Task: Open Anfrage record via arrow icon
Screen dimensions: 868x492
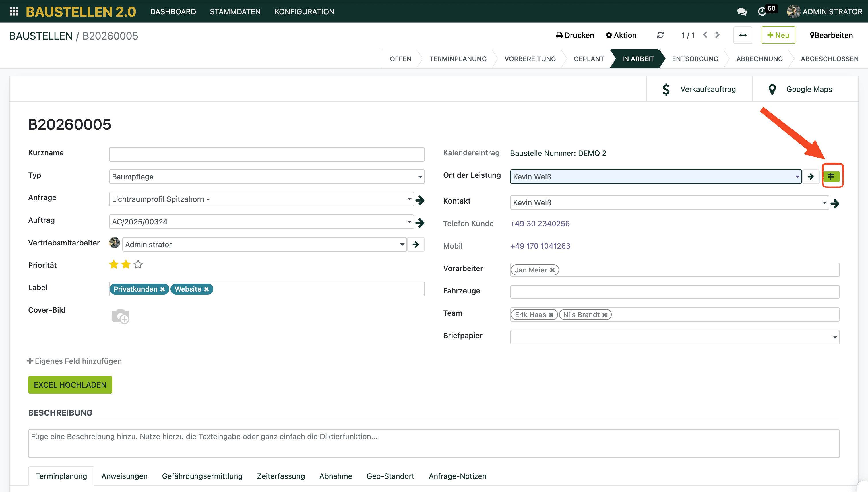Action: [x=420, y=200]
